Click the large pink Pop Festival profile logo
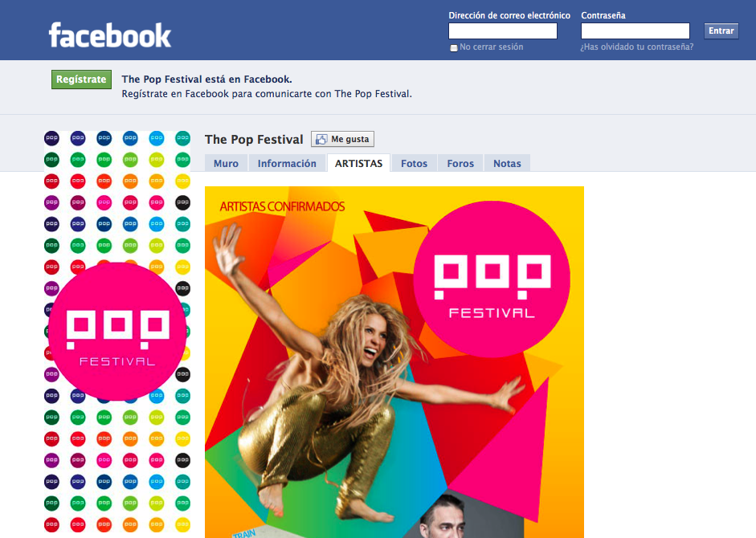Image resolution: width=756 pixels, height=538 pixels. point(117,332)
